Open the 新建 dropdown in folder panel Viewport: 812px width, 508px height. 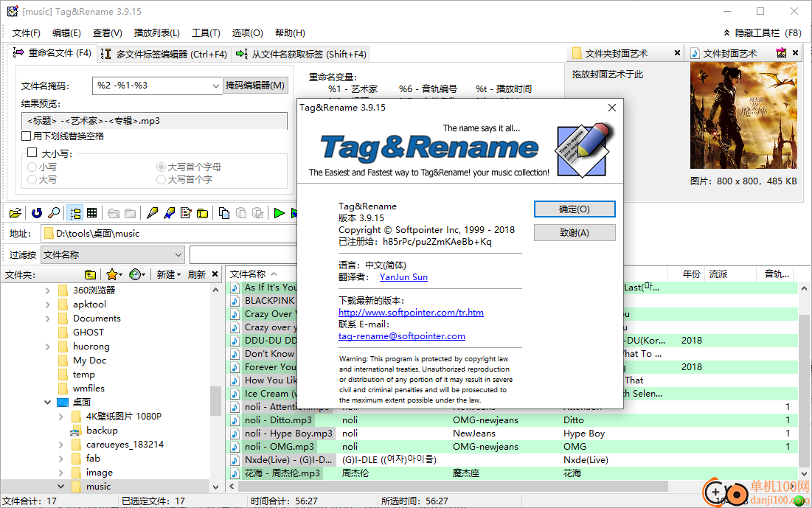click(169, 274)
